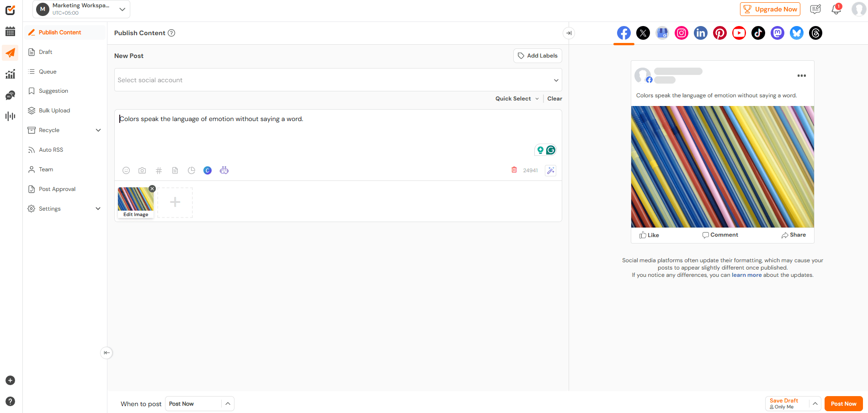
Task: Open the Quick Select dropdown
Action: (516, 98)
